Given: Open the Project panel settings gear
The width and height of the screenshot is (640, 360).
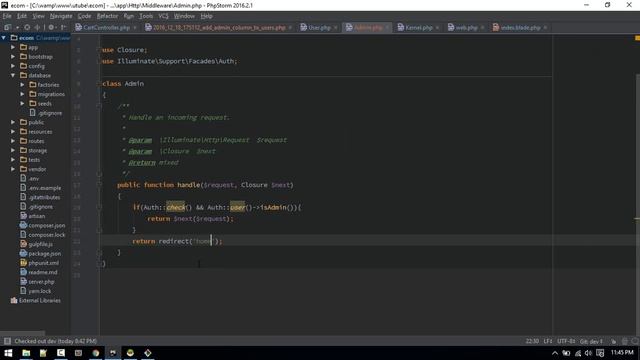Looking at the screenshot, I should [x=51, y=27].
